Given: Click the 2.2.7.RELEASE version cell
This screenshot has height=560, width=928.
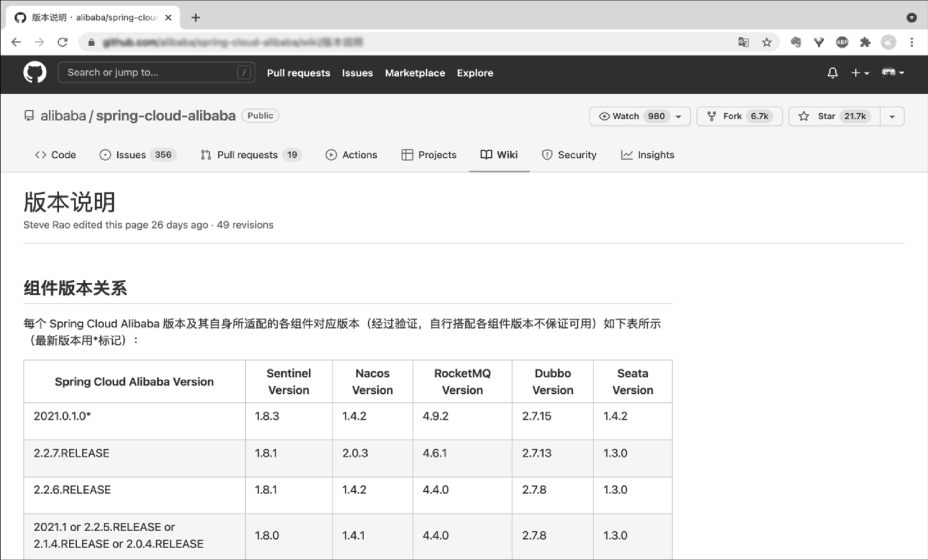Looking at the screenshot, I should 134,458.
